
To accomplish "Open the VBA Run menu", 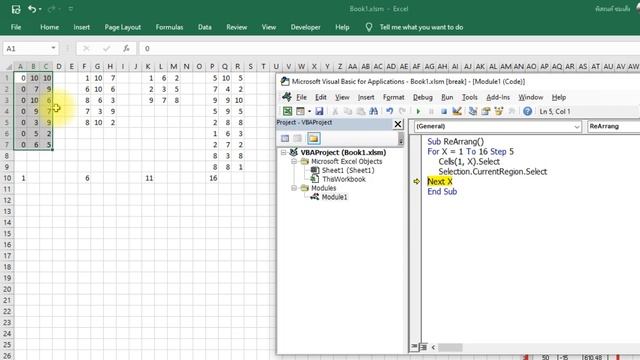I will (x=447, y=97).
